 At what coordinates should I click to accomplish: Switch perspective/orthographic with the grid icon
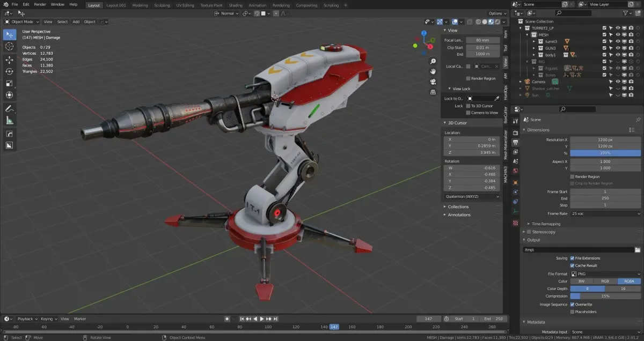433,92
